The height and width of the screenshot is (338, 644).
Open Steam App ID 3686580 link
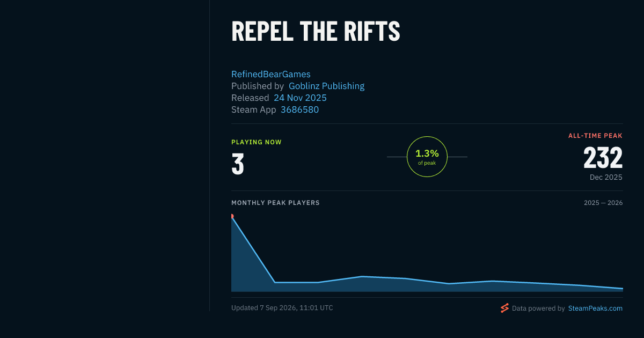click(x=299, y=109)
